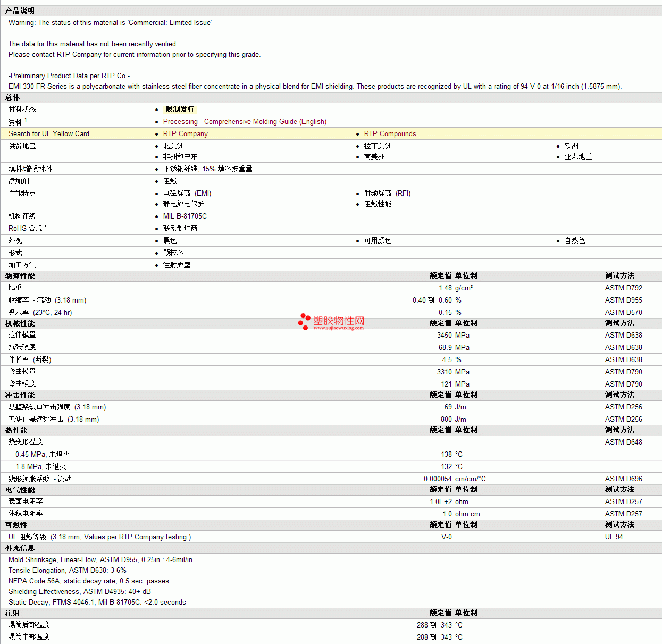Click the 'ASTM D696' test method
Viewport: 662px width, 644px height.
[623, 479]
